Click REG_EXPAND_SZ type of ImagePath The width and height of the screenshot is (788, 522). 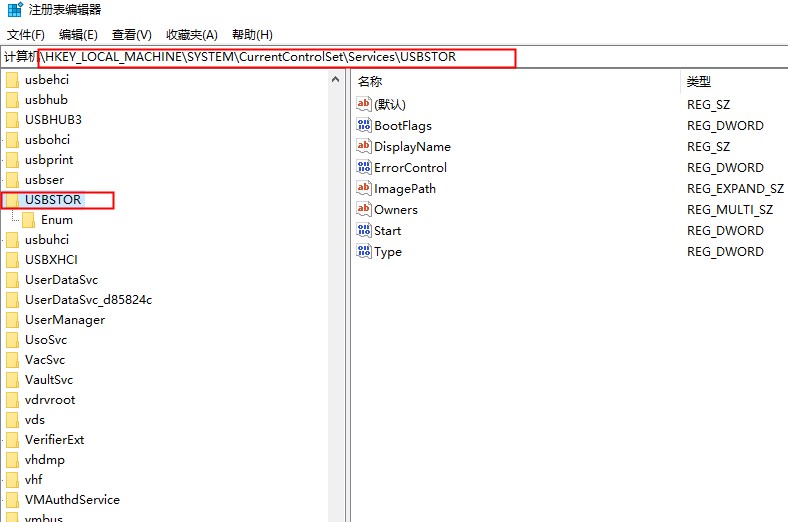coord(735,189)
